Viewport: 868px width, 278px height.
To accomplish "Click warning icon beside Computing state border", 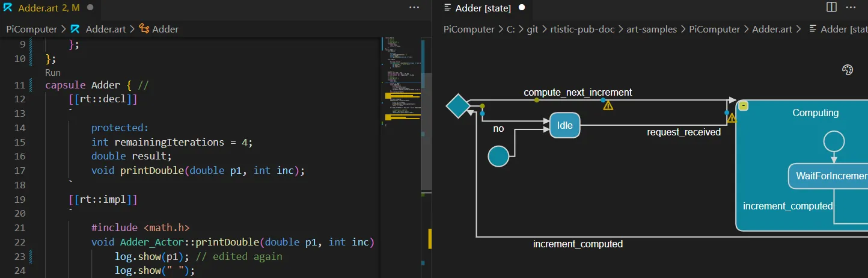I will point(732,119).
